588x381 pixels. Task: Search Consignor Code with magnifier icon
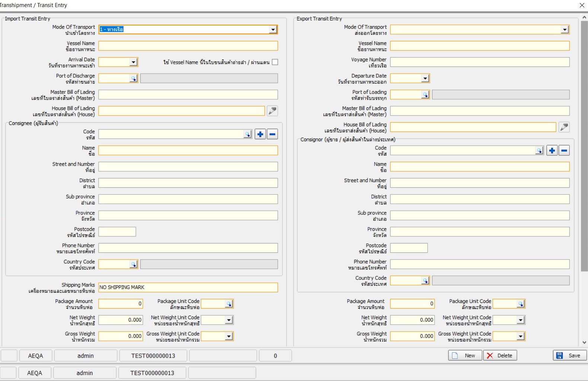[539, 151]
